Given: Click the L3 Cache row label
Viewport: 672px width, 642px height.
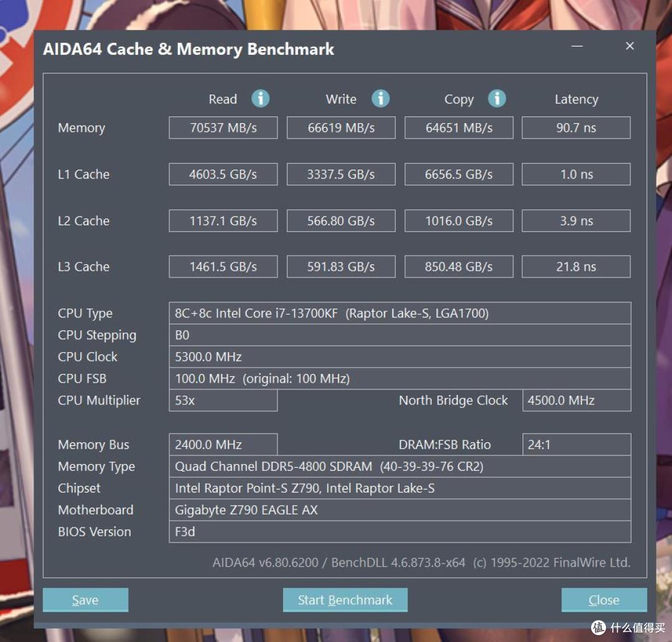Looking at the screenshot, I should coord(83,267).
